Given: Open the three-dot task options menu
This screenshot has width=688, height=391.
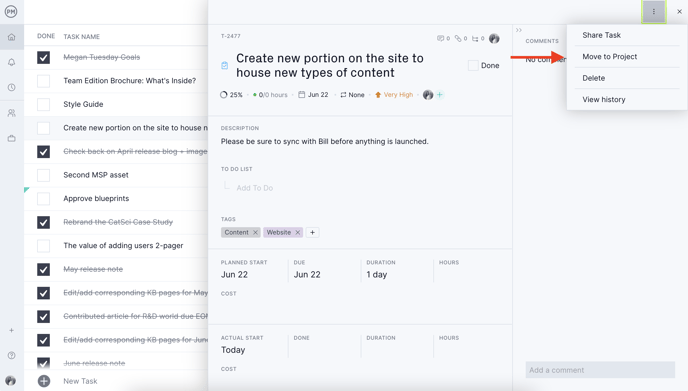Looking at the screenshot, I should click(x=654, y=12).
